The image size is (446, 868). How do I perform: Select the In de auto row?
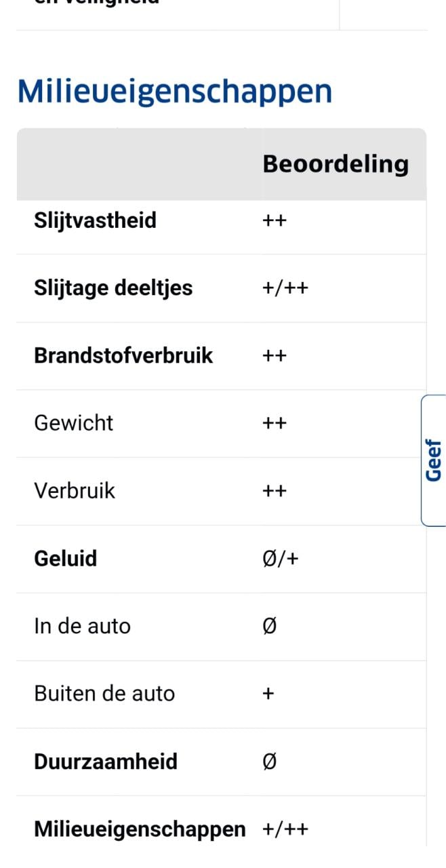point(82,626)
